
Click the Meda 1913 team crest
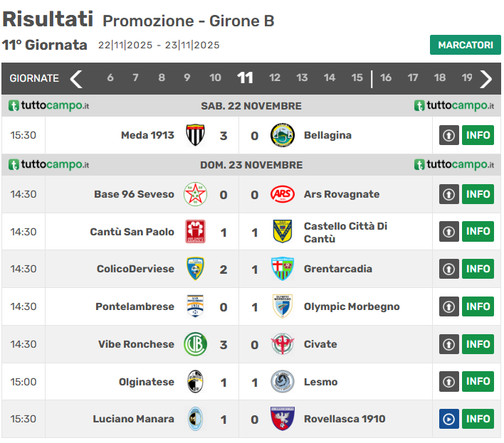tap(195, 135)
